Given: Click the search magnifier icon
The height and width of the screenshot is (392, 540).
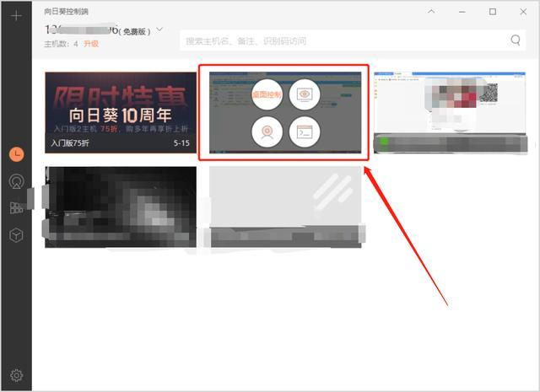Looking at the screenshot, I should point(516,40).
